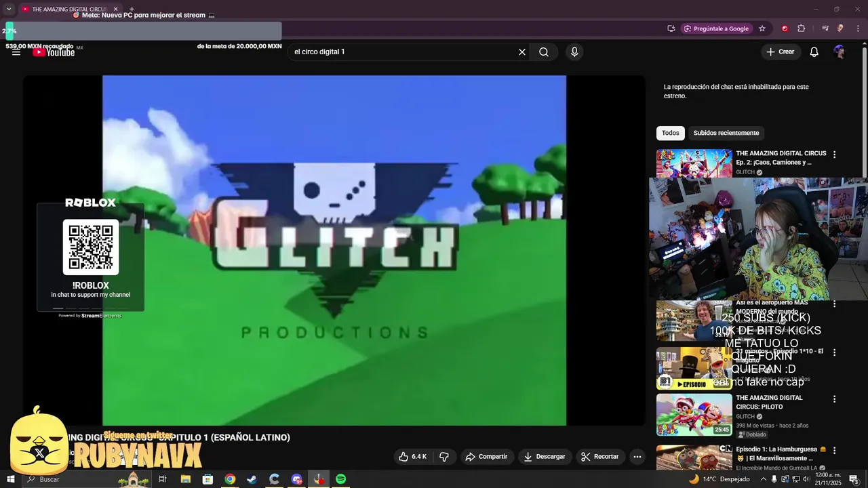The height and width of the screenshot is (488, 868).
Task: Open Spotify from the taskbar
Action: coord(340,479)
